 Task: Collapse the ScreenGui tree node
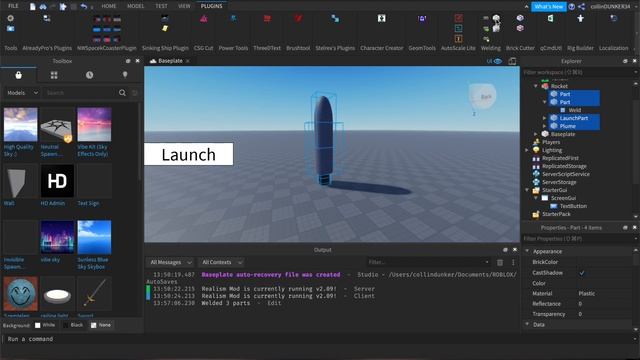(x=536, y=198)
